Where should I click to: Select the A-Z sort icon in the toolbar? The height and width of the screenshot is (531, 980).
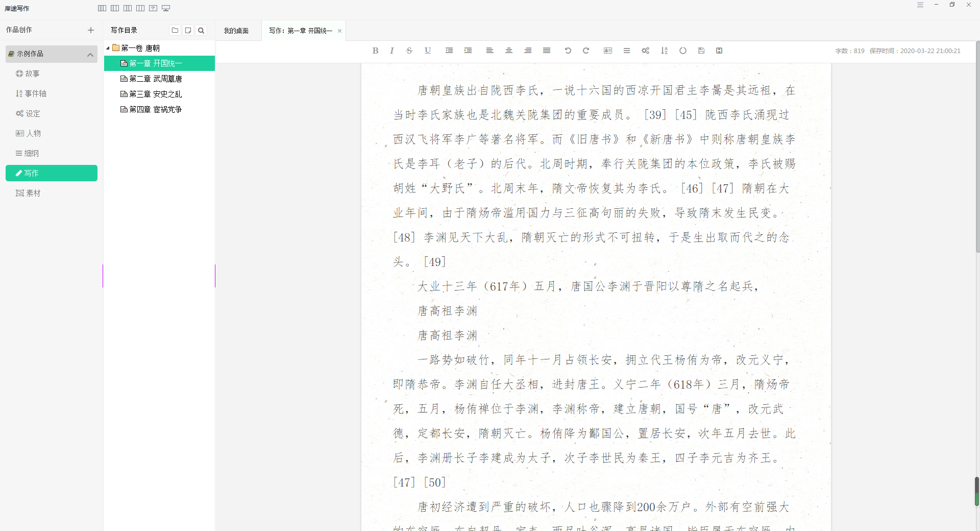click(x=664, y=51)
